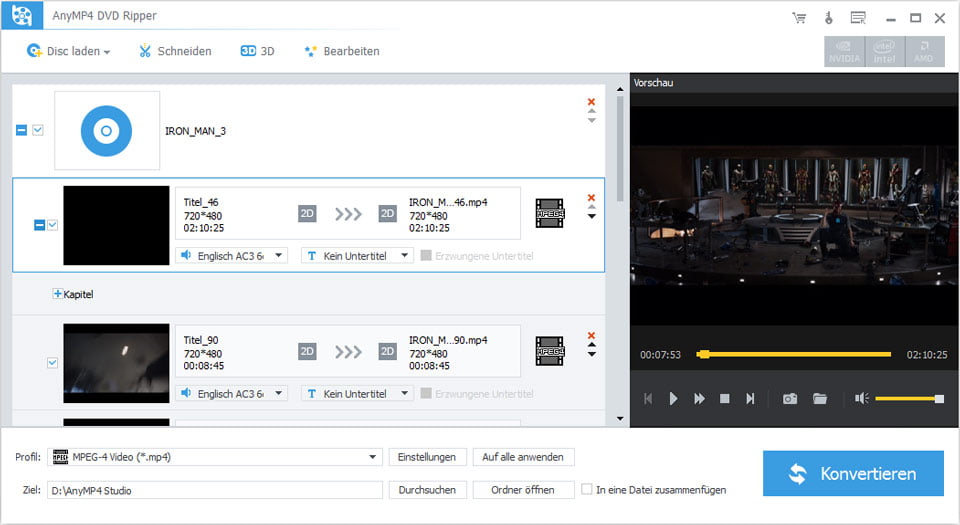Take a snapshot with camera icon
The height and width of the screenshot is (525, 960).
pos(790,398)
